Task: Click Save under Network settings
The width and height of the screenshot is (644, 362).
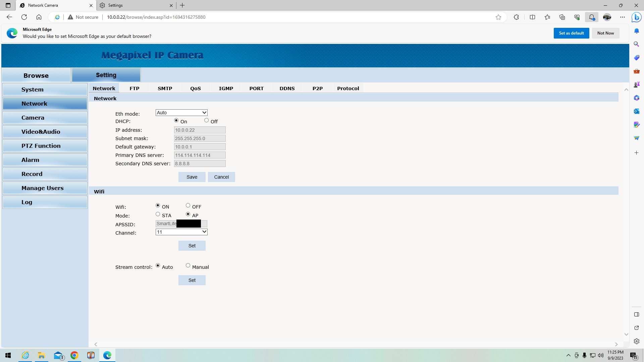Action: coord(192,177)
